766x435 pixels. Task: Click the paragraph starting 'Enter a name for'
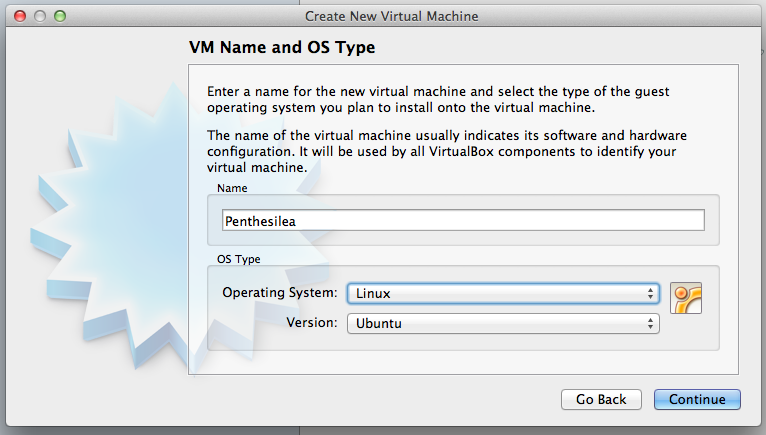438,99
